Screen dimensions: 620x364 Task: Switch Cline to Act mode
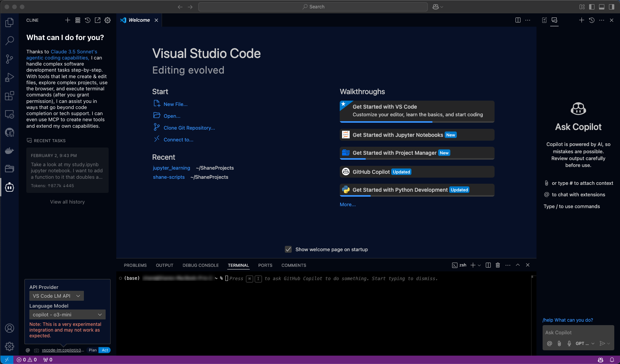[105, 350]
